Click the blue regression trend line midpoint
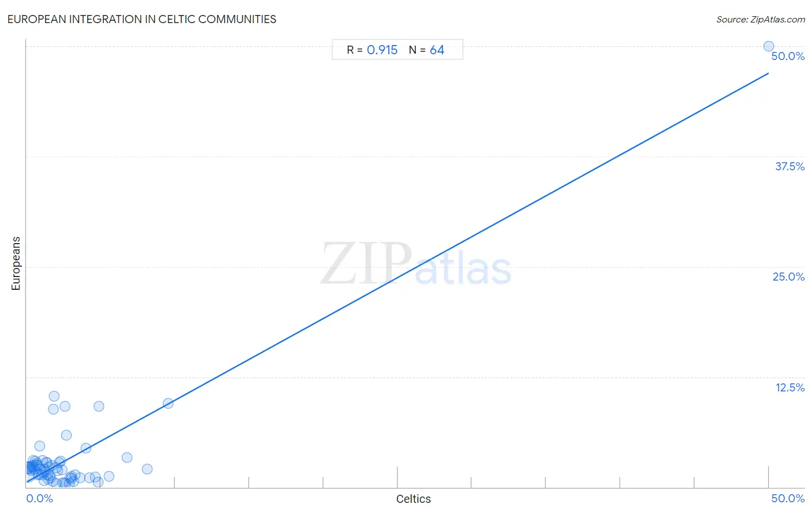812x515 pixels. click(397, 278)
